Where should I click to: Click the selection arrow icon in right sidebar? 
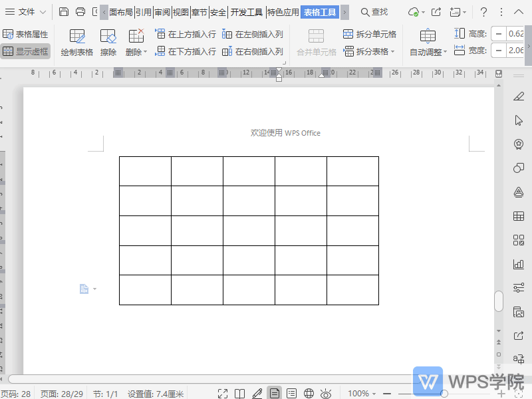pos(519,120)
